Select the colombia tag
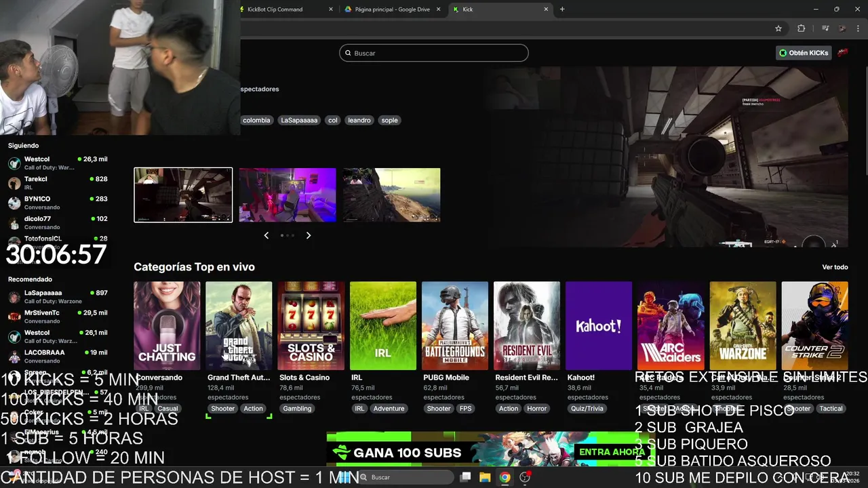Screen dimensions: 868x488 256,120
